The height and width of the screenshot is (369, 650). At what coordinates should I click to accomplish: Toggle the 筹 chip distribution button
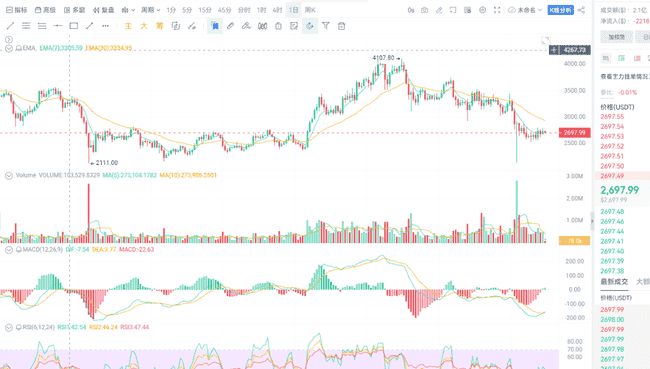[160, 26]
